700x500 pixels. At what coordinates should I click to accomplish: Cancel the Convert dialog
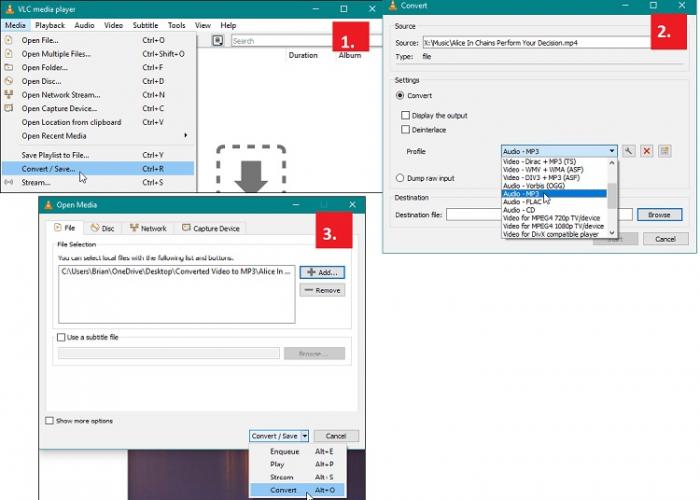click(665, 239)
